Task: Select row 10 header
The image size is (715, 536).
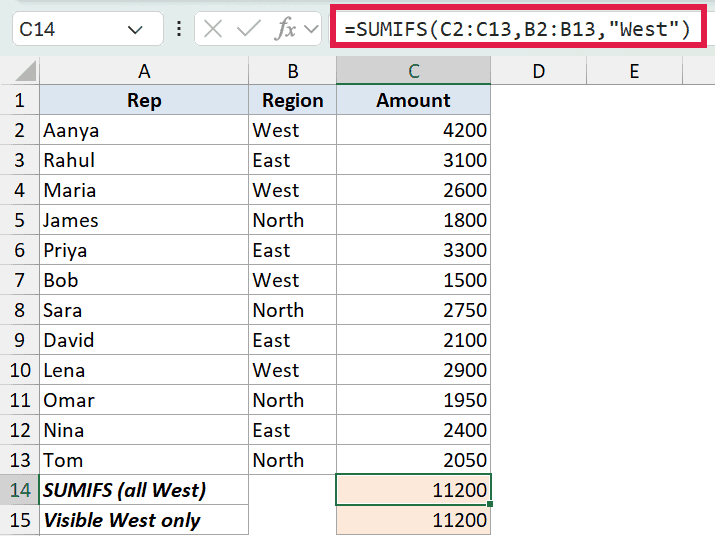Action: point(20,370)
